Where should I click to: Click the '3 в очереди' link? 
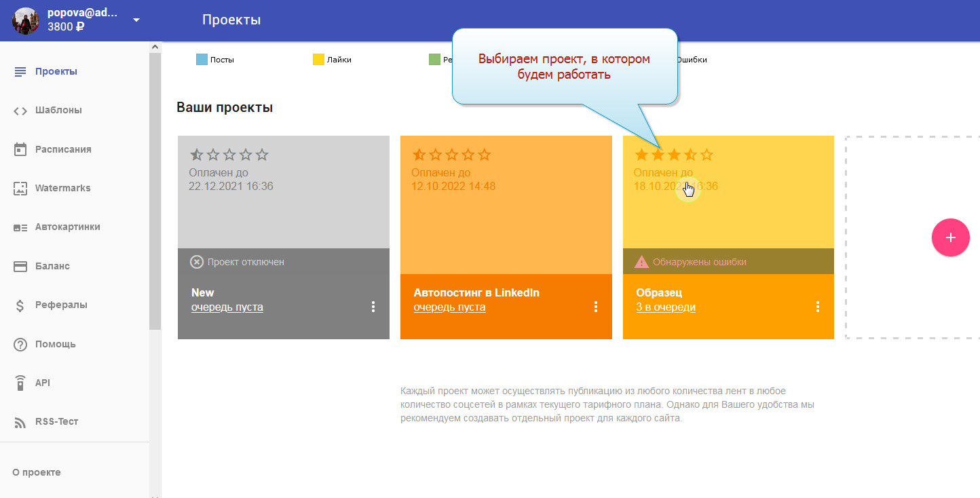pos(665,307)
